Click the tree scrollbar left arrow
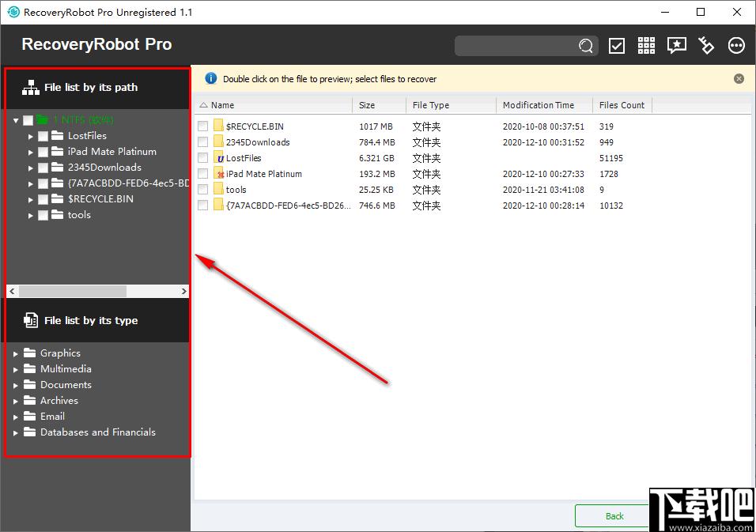The width and height of the screenshot is (756, 532). (x=12, y=291)
